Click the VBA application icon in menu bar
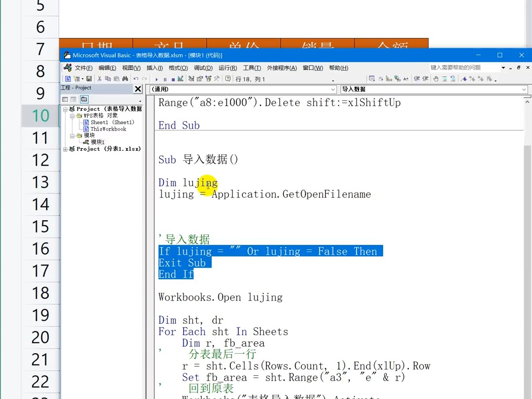 coord(67,67)
